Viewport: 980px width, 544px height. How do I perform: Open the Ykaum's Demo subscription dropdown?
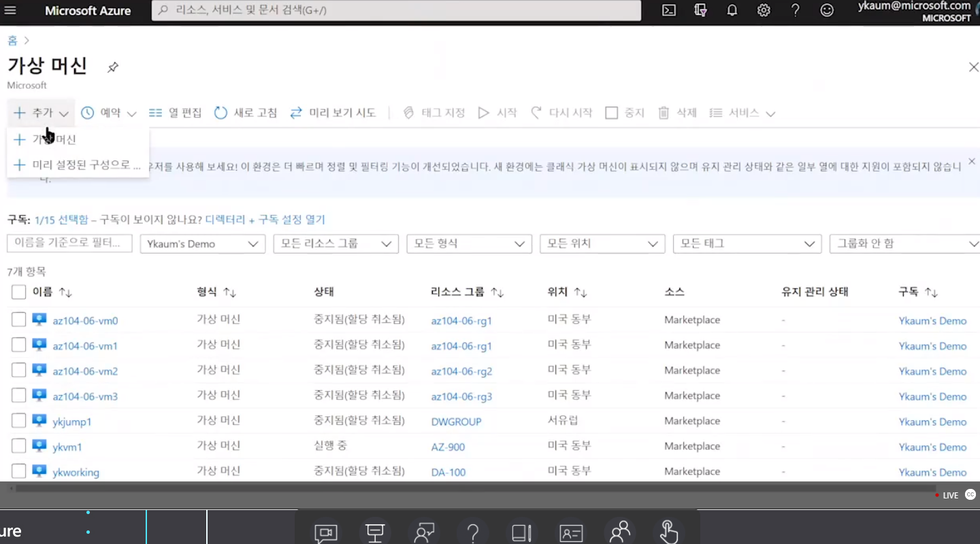(x=202, y=243)
